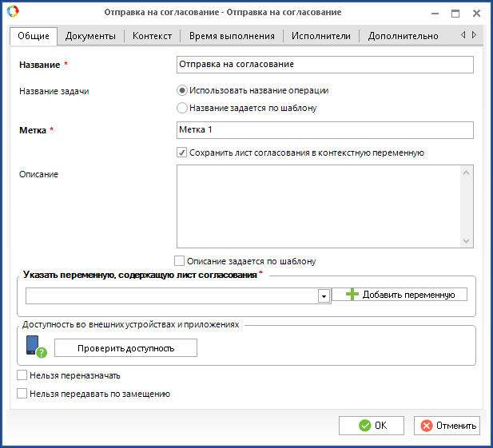The width and height of the screenshot is (493, 448).
Task: Click the title bar dropdown arrow icon
Action: click(x=433, y=13)
